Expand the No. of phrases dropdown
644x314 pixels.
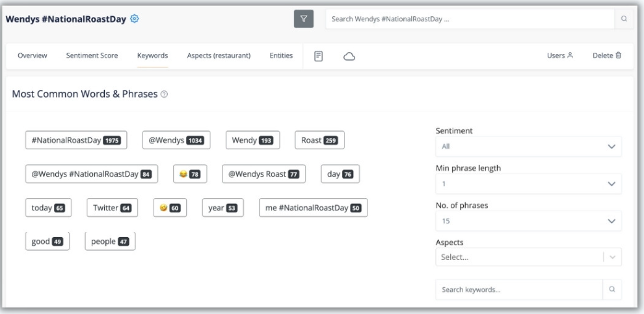click(x=528, y=221)
